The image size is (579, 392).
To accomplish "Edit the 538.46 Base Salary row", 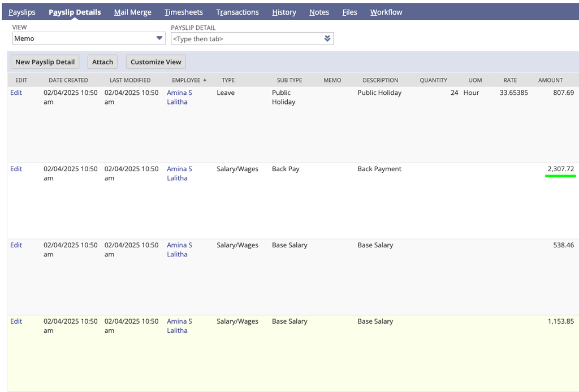I will [x=16, y=245].
